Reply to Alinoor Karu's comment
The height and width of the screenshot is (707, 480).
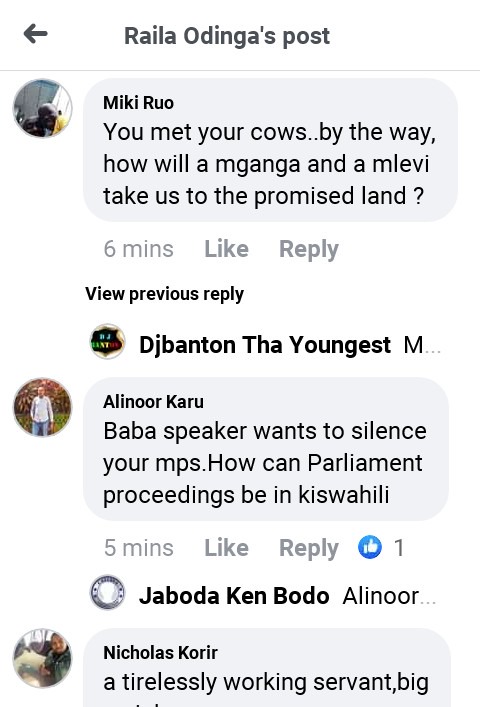point(309,548)
